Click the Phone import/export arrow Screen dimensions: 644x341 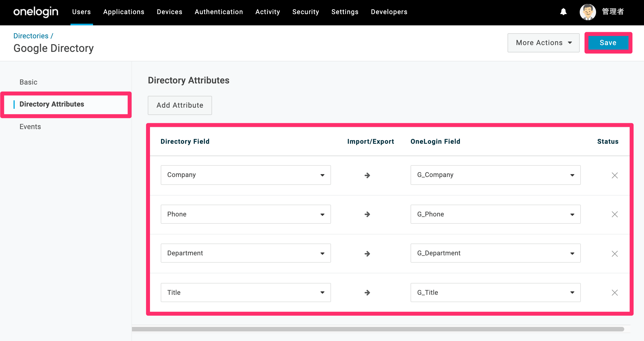pos(367,214)
